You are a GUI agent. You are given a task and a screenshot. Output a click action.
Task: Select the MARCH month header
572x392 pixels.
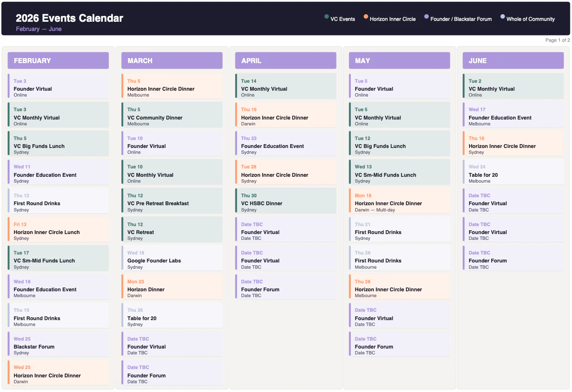tap(172, 61)
